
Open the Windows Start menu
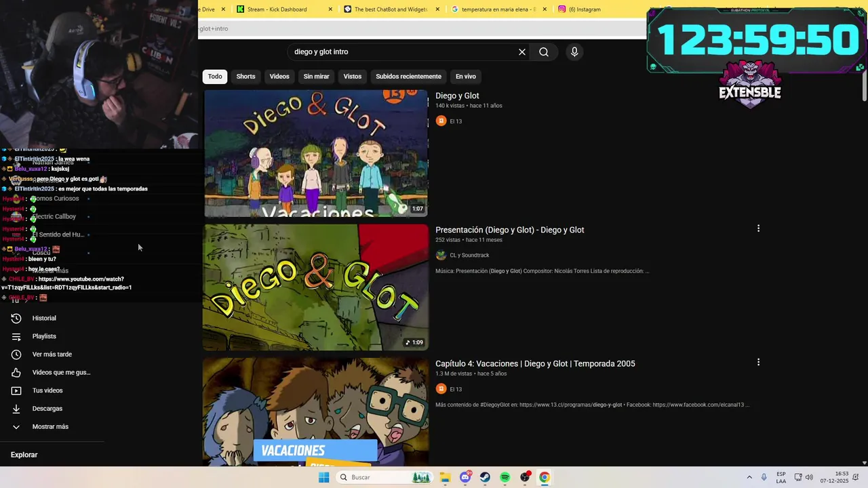[x=323, y=477]
